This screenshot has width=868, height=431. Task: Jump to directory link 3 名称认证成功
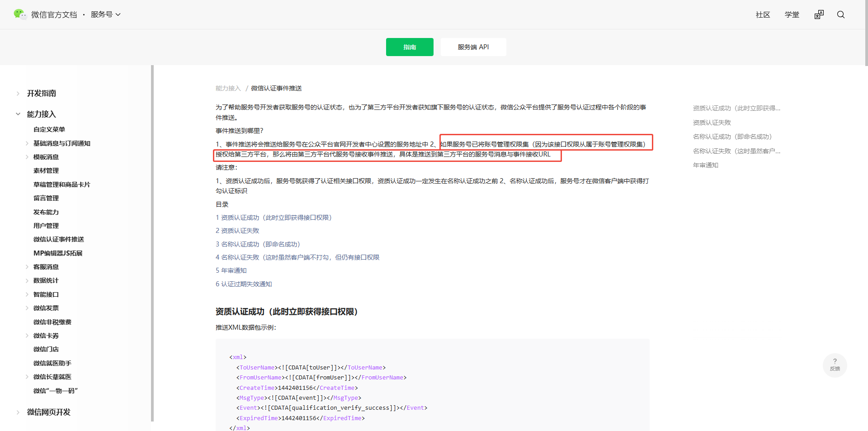[x=258, y=244]
